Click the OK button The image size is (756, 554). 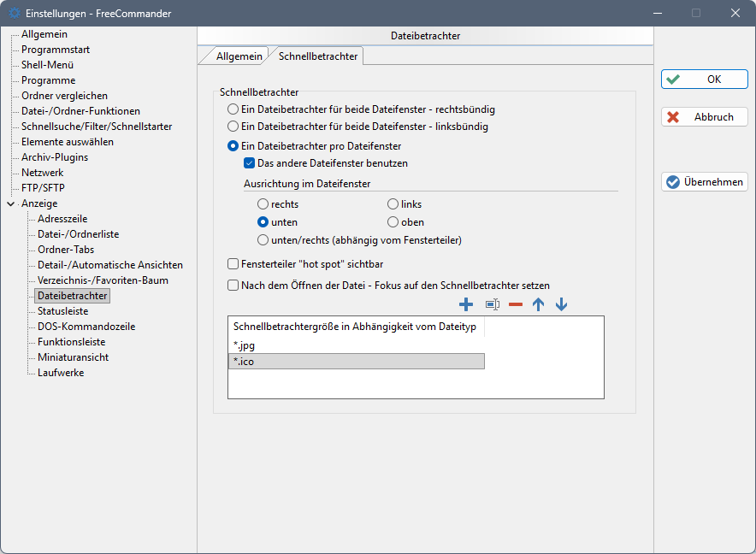tap(704, 80)
